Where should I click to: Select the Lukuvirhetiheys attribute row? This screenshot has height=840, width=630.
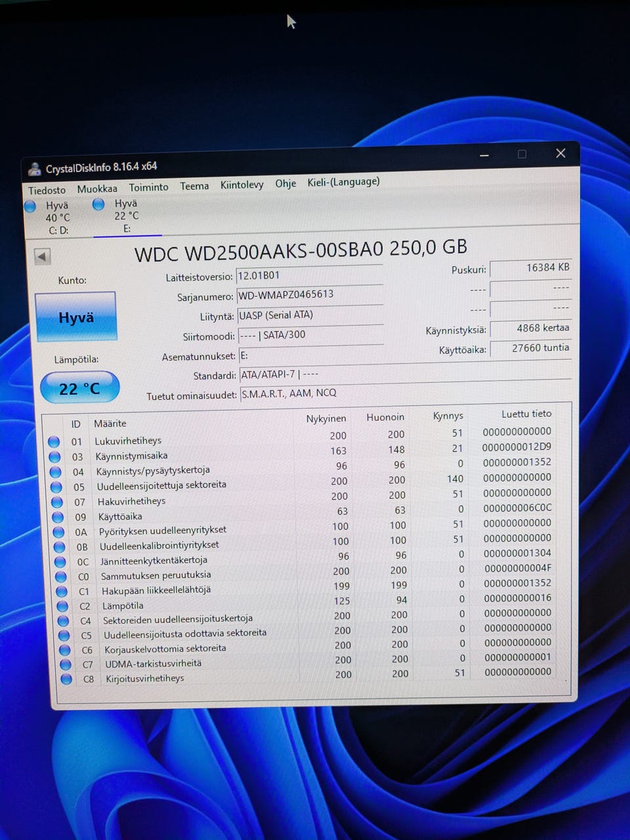301,437
